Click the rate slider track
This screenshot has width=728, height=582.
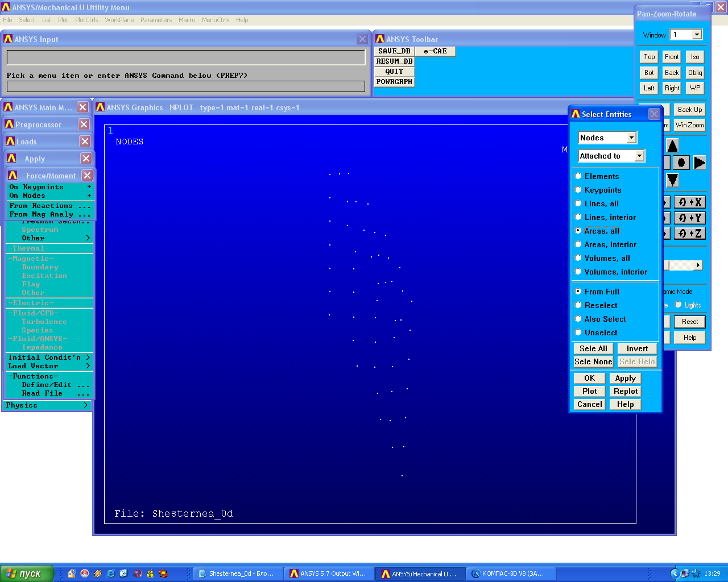[682, 265]
